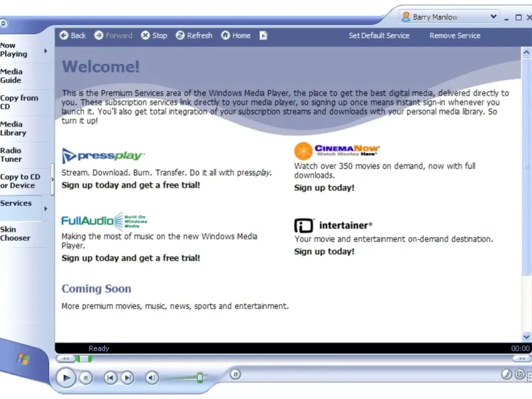The height and width of the screenshot is (399, 532).
Task: Skip to the next track
Action: [x=128, y=378]
